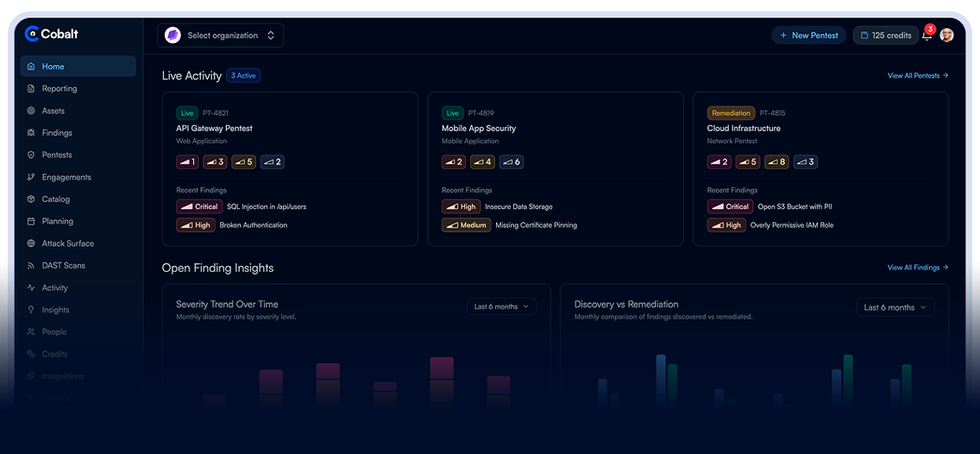Screen dimensions: 980x454
Task: Open Engagements in the sidebar
Action: coord(79,177)
